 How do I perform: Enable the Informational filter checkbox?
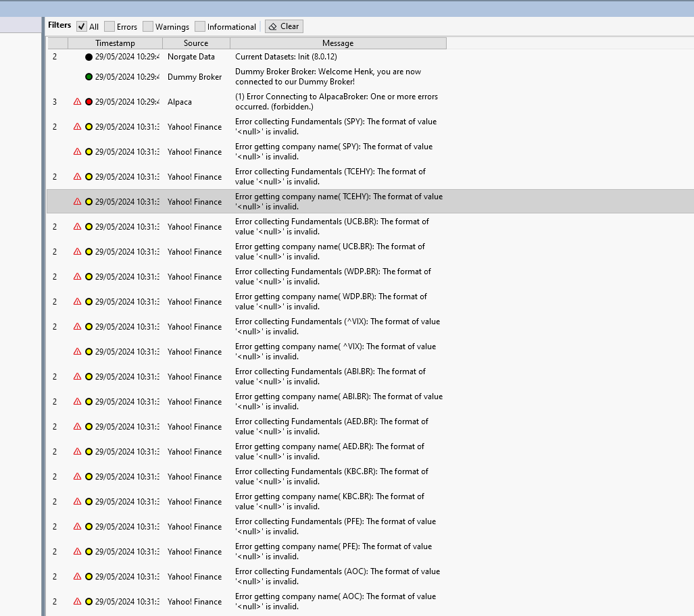click(200, 26)
